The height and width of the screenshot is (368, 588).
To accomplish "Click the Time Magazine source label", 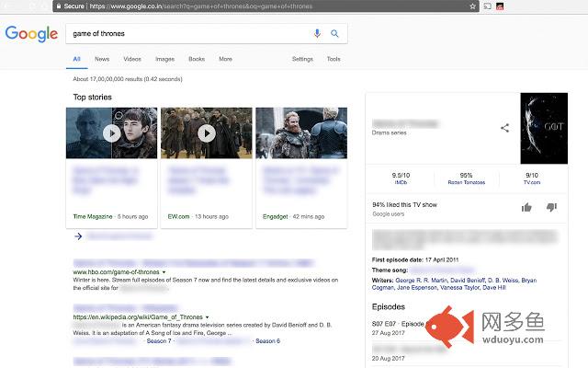I will (93, 217).
